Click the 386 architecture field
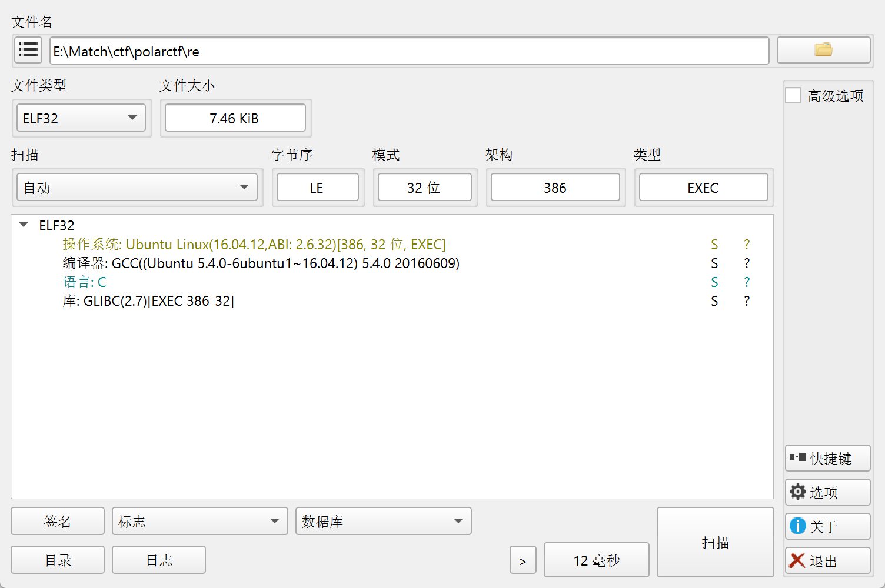885x588 pixels. click(555, 188)
